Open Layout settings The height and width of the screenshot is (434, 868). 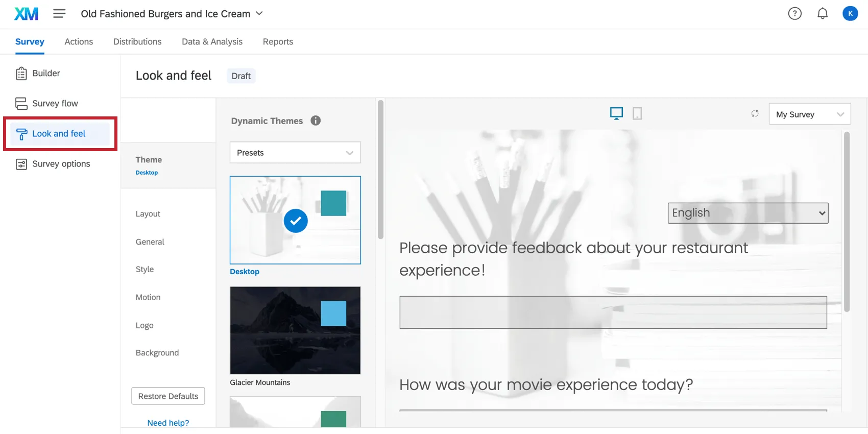click(148, 214)
